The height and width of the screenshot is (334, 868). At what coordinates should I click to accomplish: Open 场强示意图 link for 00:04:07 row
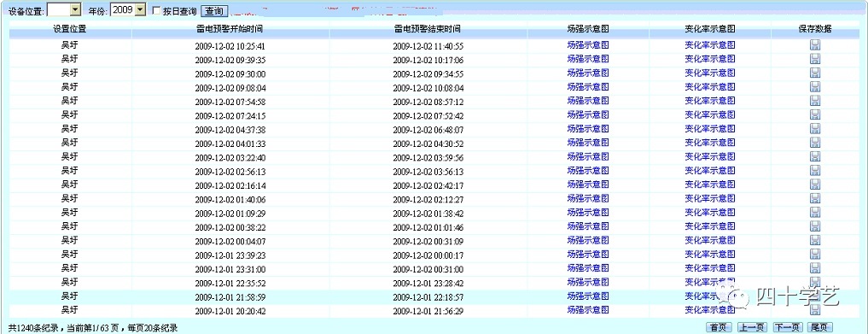(588, 240)
